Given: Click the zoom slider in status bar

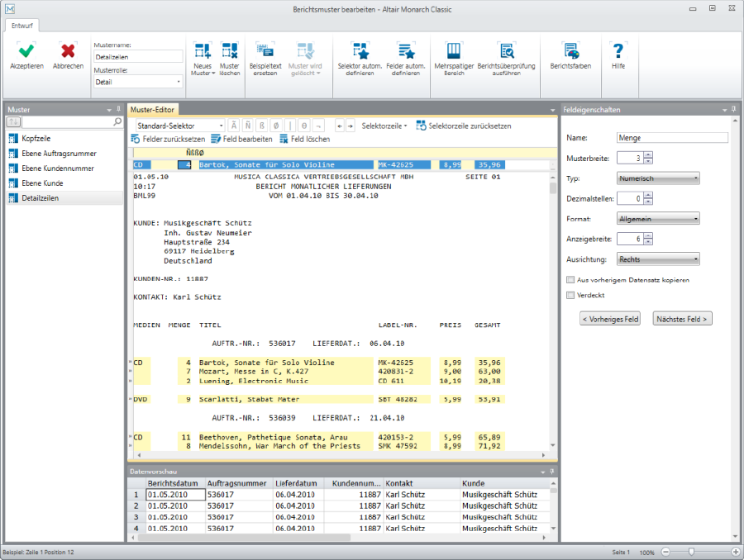Looking at the screenshot, I should (x=691, y=552).
